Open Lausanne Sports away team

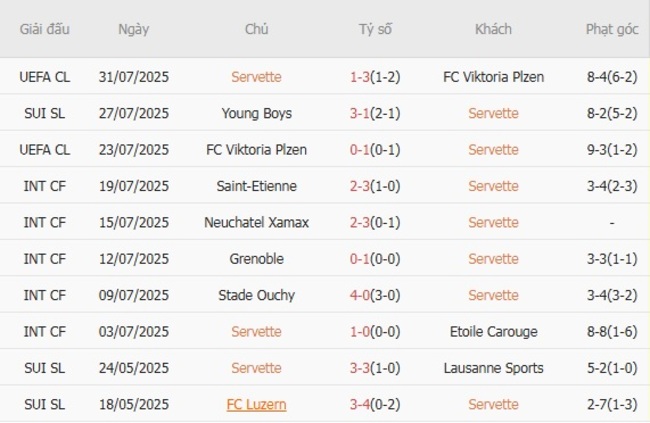click(493, 368)
